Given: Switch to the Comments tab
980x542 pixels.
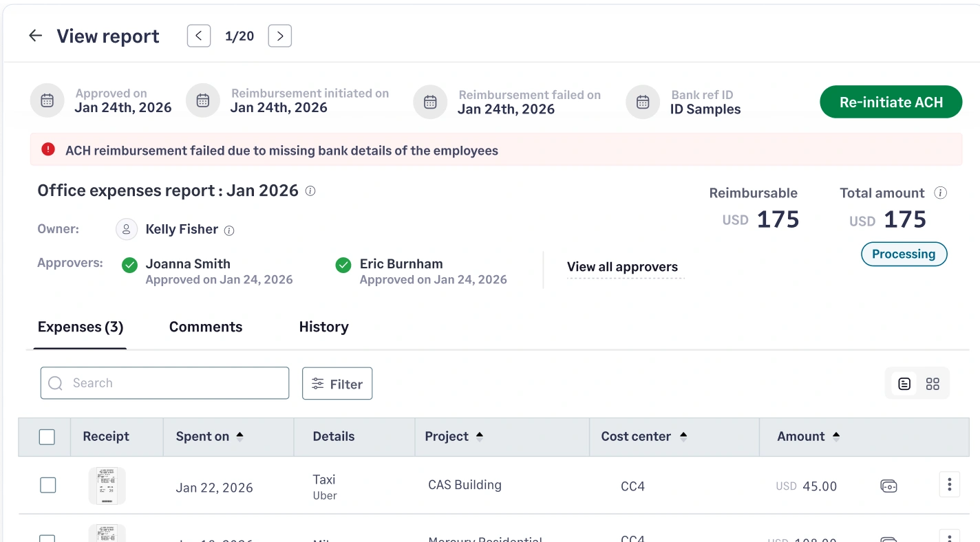Looking at the screenshot, I should 205,327.
